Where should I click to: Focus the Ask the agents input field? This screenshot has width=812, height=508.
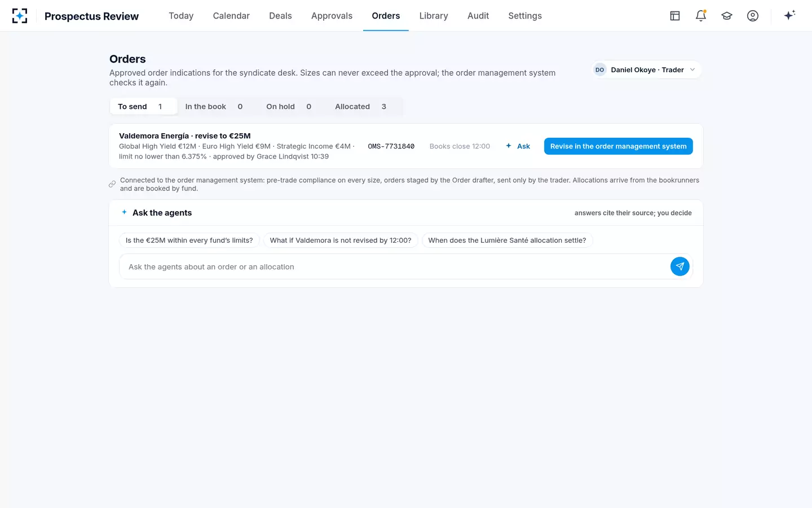[395, 266]
